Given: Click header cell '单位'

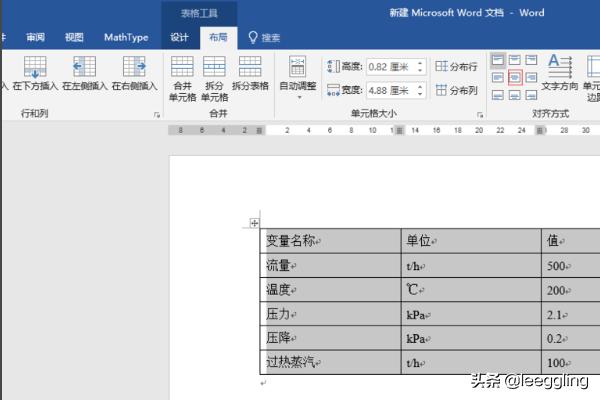Looking at the screenshot, I should (471, 241).
